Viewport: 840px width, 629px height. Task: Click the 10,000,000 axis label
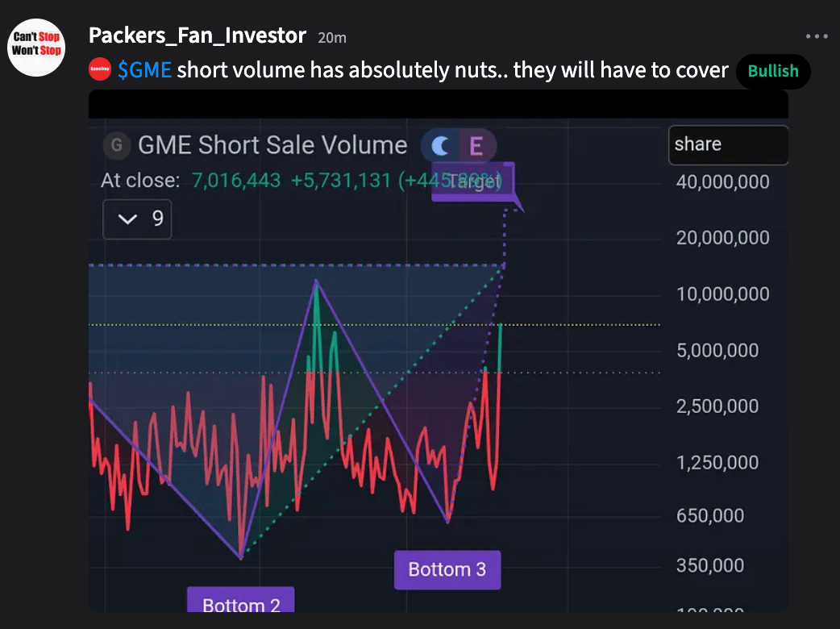(x=722, y=294)
